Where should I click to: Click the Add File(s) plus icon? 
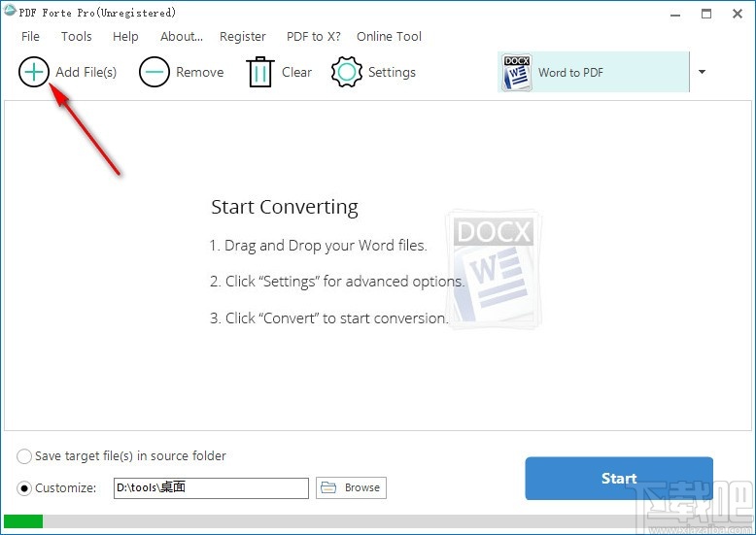coord(34,72)
